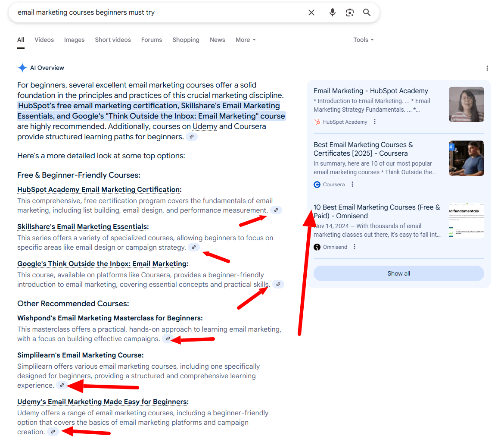Screen dimensions: 504x439
Task: Click Wishpond's Email Marketing Masterclass heading
Action: [110, 318]
